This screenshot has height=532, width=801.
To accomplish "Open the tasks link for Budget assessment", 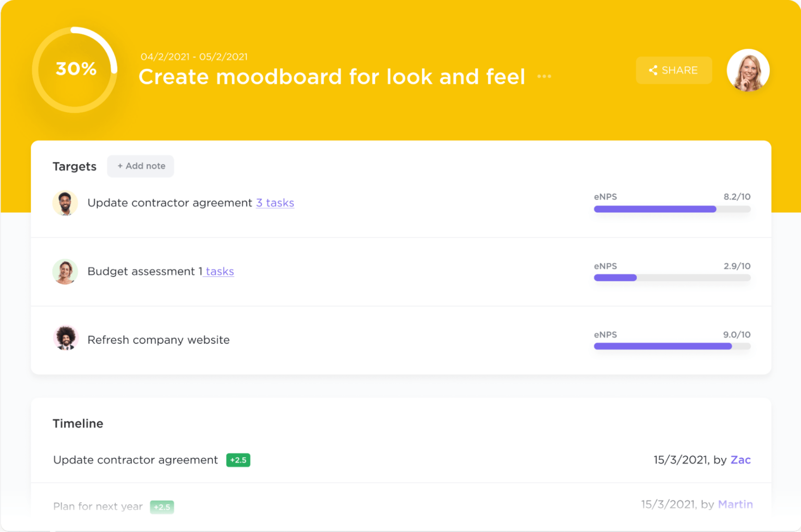I will (x=219, y=271).
